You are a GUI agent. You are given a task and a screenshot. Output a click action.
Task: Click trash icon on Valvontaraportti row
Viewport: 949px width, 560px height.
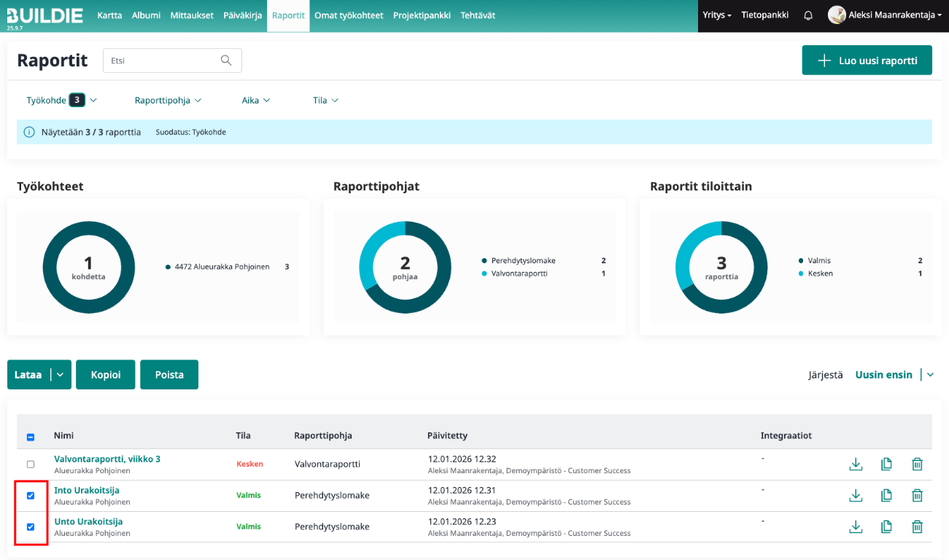(x=917, y=464)
